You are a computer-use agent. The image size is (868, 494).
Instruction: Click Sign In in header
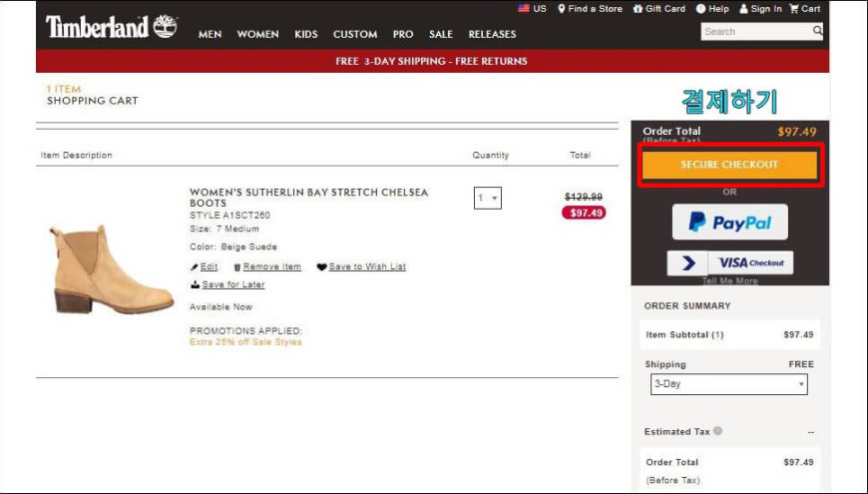[760, 9]
